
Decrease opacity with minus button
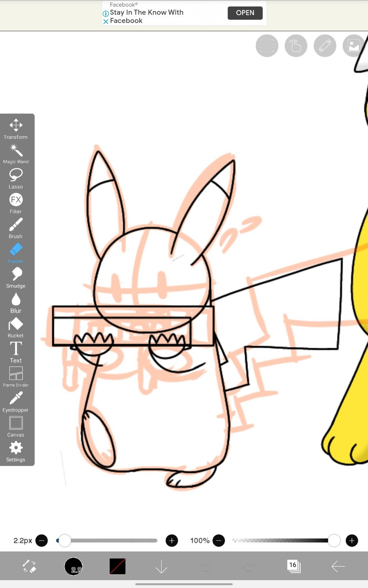(x=218, y=540)
